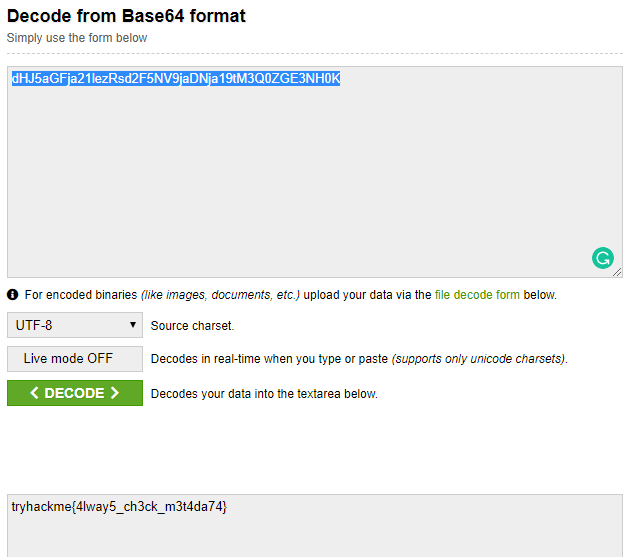This screenshot has width=628, height=557.
Task: Click the decoded tryhackme flag text
Action: coord(119,507)
